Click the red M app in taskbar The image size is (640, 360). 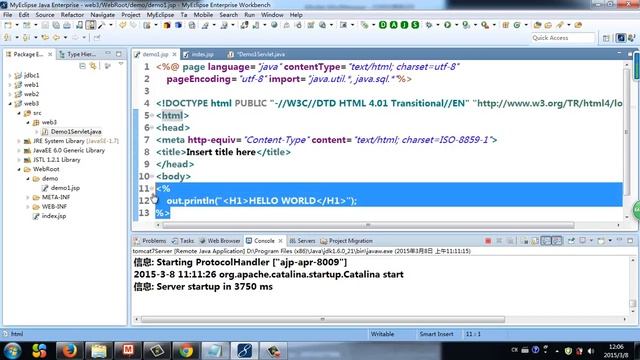click(x=128, y=351)
